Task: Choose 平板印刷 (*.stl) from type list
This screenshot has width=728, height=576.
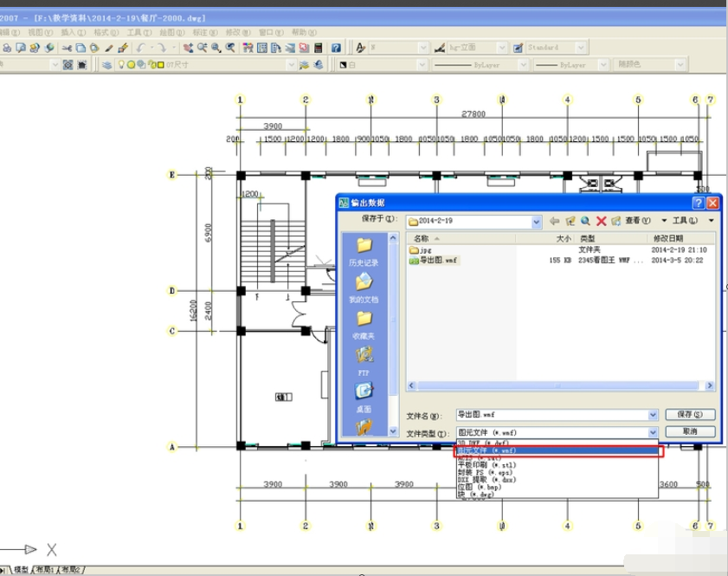Action: 557,465
